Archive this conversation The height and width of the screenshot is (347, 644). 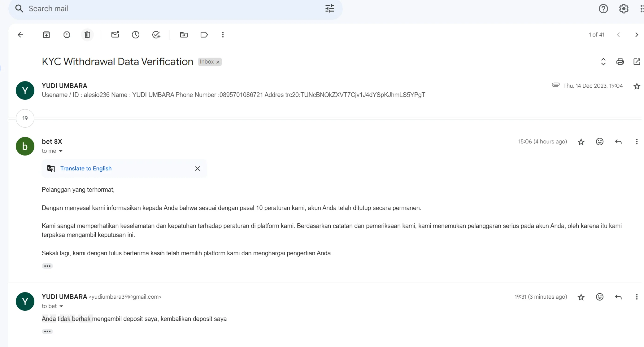46,35
